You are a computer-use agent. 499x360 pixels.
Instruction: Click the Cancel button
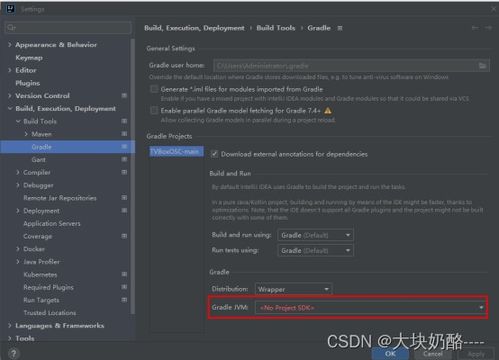tap(433, 354)
